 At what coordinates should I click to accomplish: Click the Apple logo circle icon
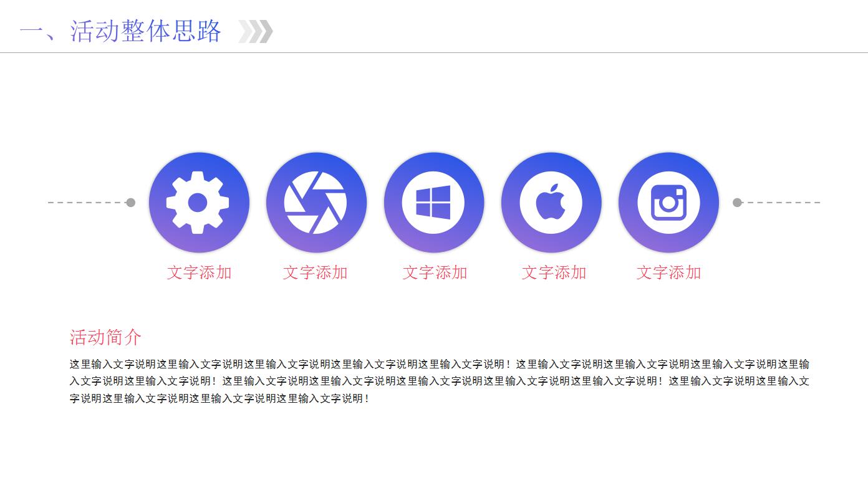coord(551,202)
